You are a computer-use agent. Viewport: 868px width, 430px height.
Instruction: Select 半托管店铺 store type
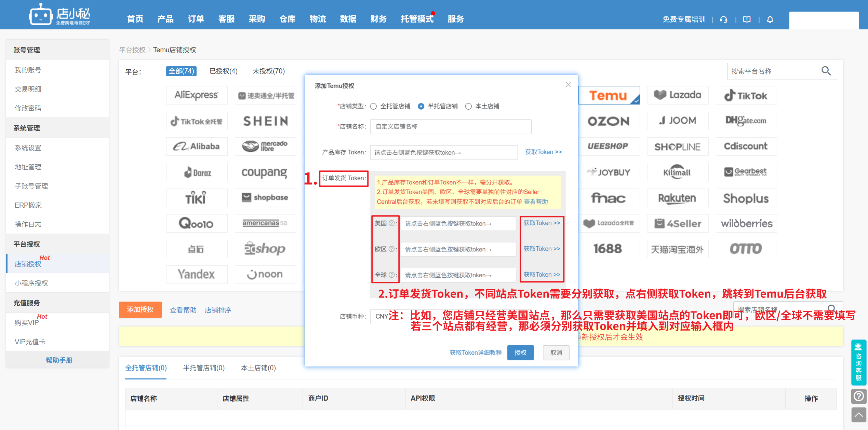click(x=421, y=107)
